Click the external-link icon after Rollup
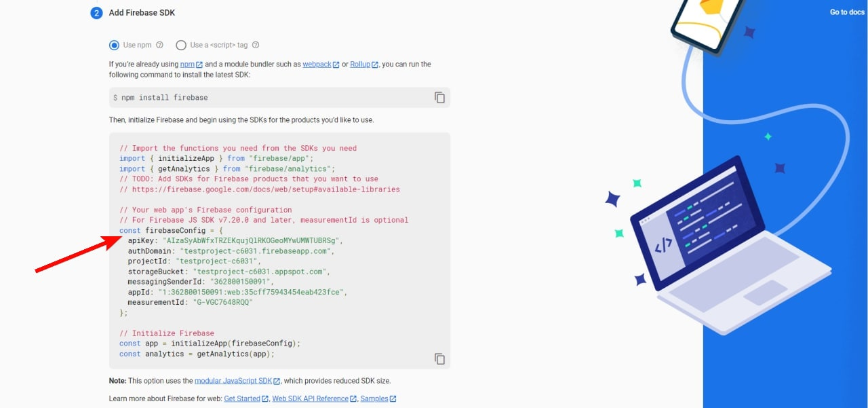The image size is (868, 408). point(375,65)
